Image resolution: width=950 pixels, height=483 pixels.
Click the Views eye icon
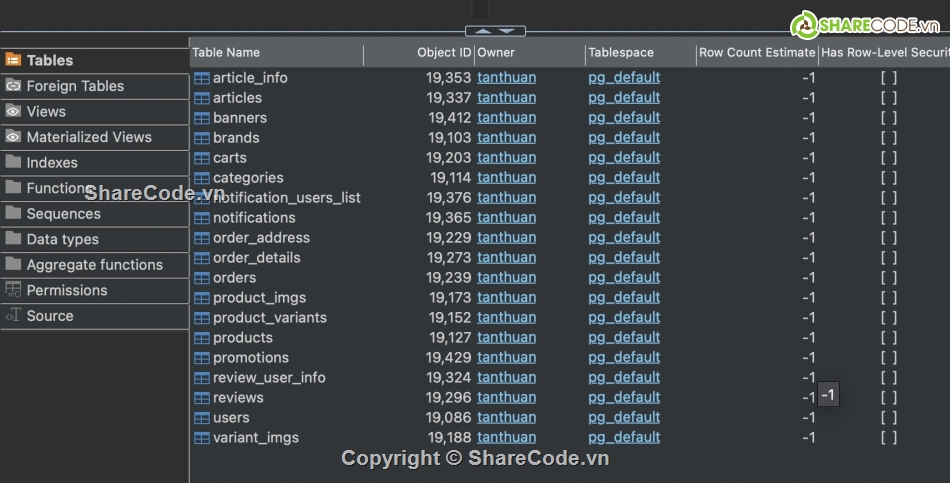click(13, 111)
